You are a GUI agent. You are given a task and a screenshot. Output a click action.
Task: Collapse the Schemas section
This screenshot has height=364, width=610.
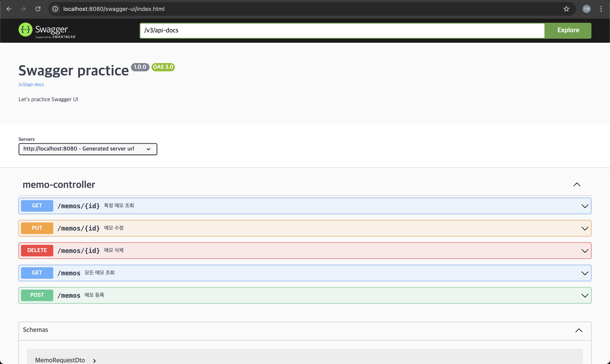tap(579, 330)
